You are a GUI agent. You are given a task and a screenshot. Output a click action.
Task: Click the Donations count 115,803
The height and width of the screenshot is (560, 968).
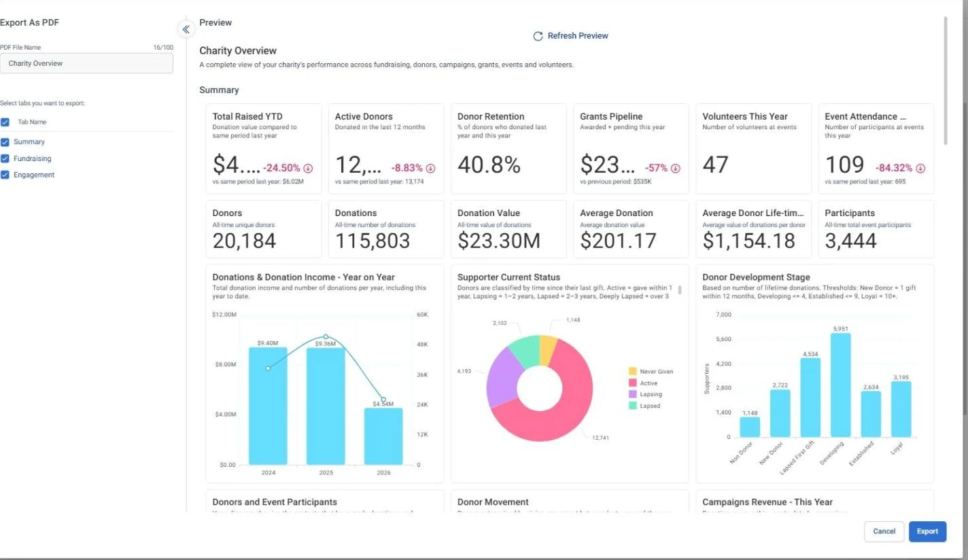pos(373,241)
